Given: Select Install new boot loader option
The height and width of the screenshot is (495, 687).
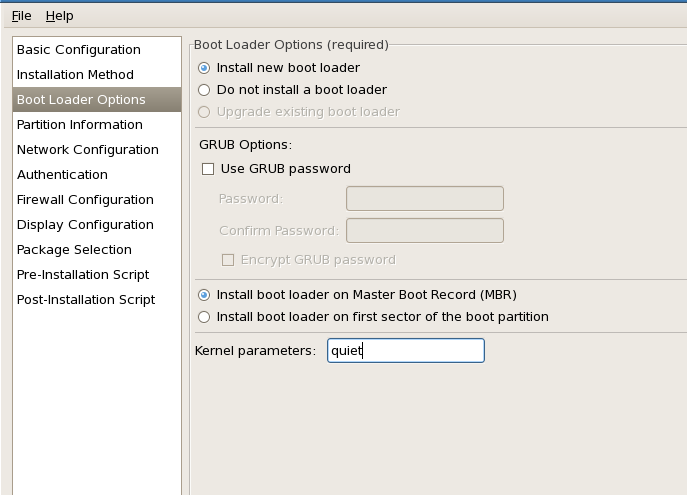Looking at the screenshot, I should coord(205,68).
